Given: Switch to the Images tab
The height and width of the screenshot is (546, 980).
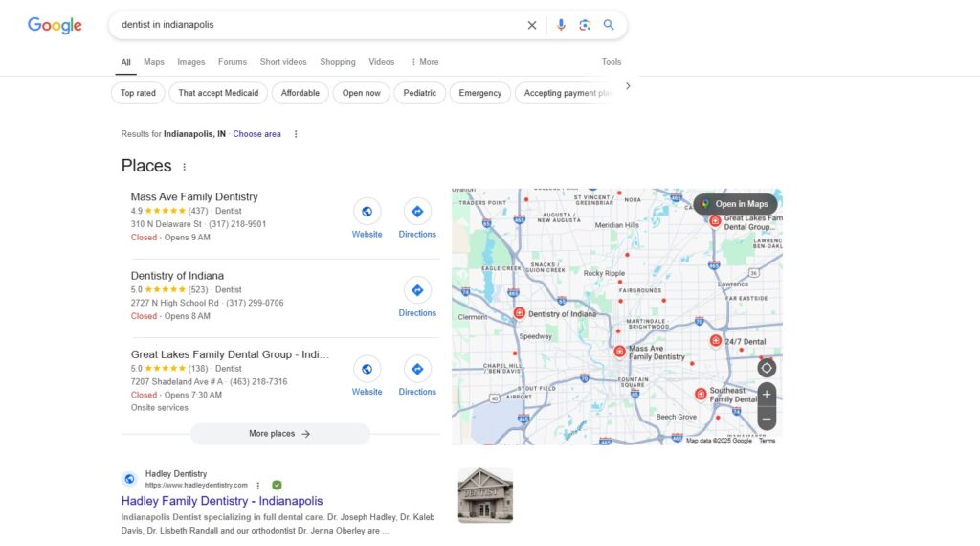Looking at the screenshot, I should tap(190, 62).
